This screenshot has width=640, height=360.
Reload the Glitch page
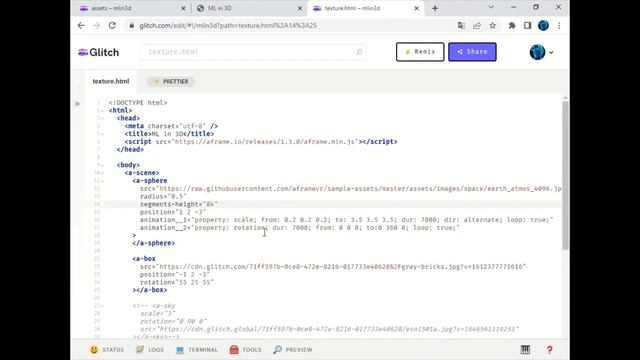[112, 25]
